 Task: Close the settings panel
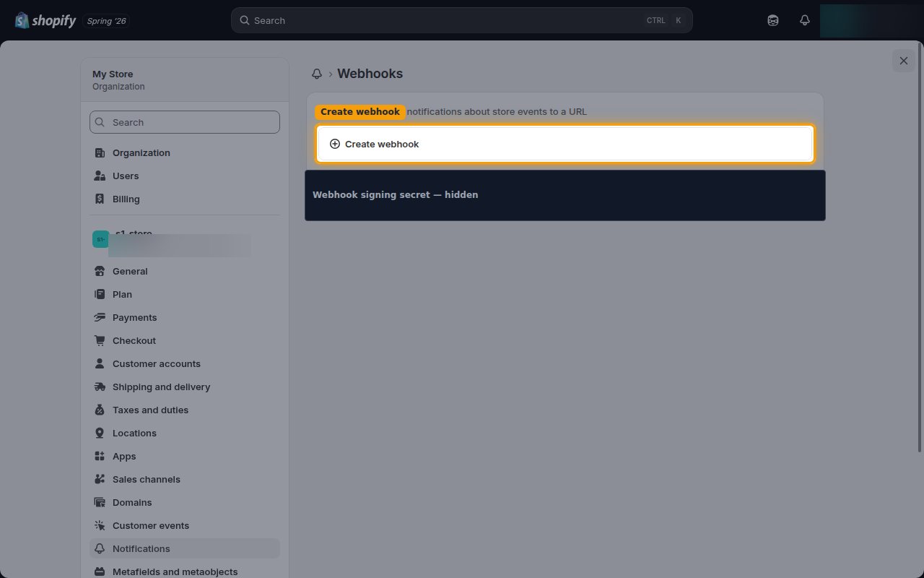pyautogui.click(x=904, y=61)
